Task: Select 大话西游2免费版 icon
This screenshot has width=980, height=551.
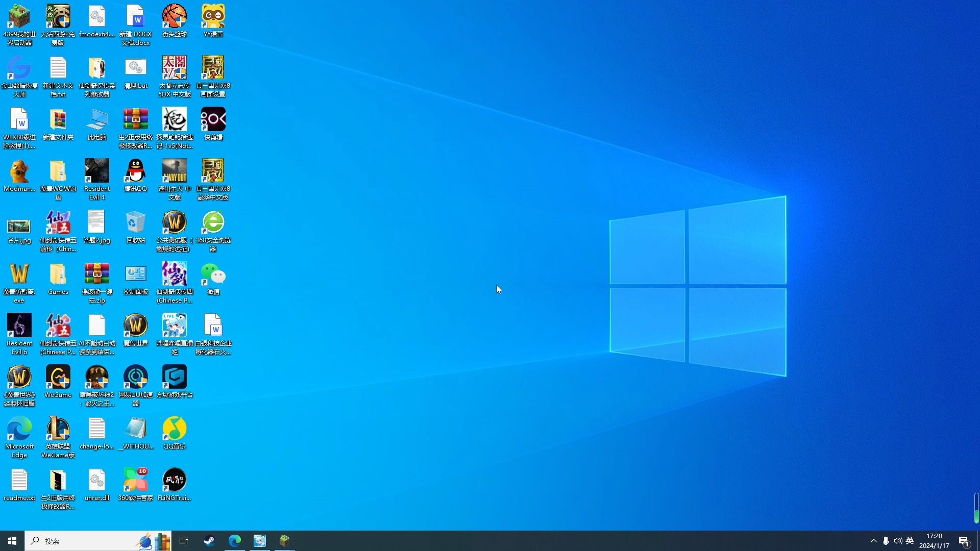Action: [x=58, y=24]
